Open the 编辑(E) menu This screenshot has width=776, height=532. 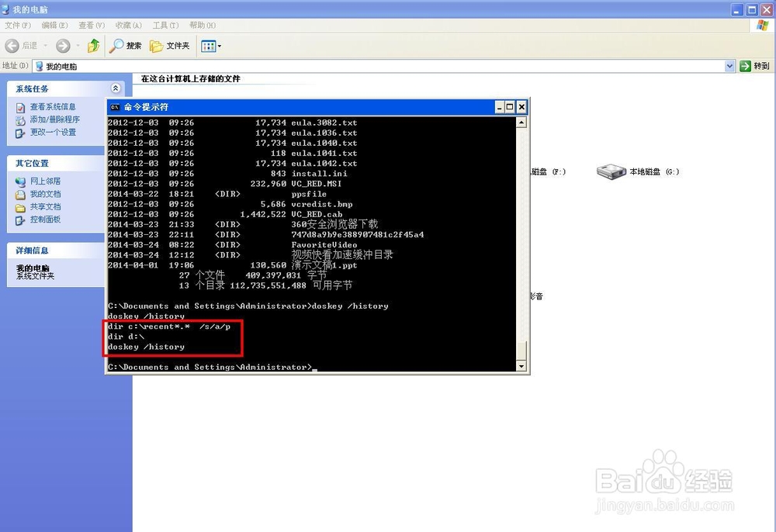54,26
